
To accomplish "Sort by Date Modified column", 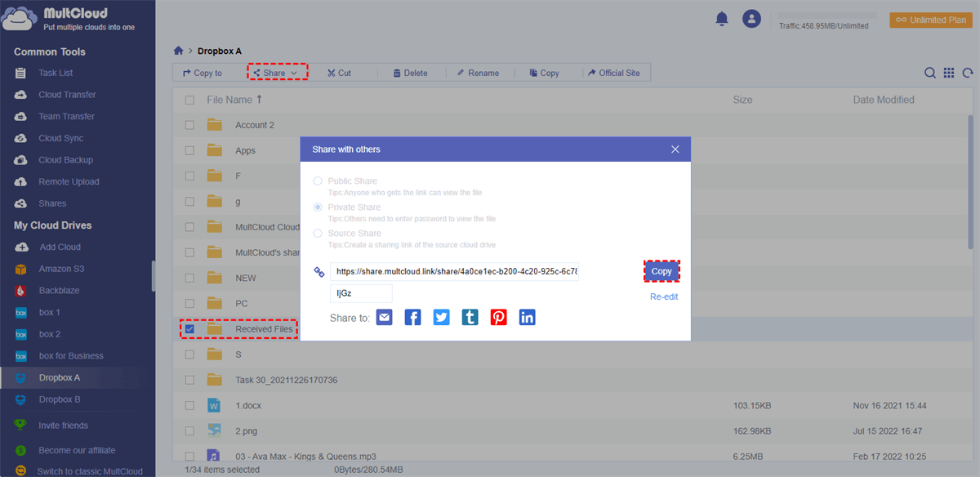I will (x=884, y=100).
